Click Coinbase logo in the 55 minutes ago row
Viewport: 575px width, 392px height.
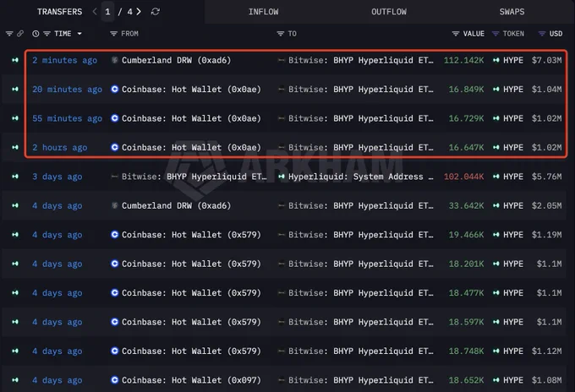click(115, 118)
